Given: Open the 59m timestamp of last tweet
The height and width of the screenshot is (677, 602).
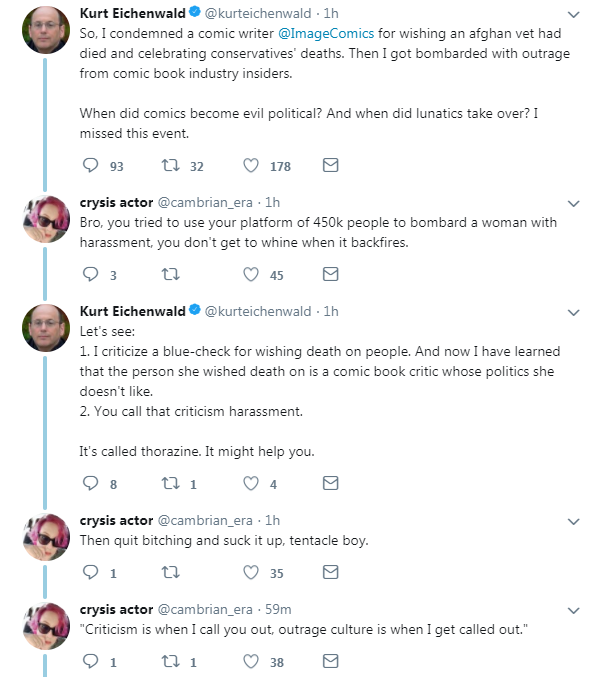Looking at the screenshot, I should coord(278,609).
